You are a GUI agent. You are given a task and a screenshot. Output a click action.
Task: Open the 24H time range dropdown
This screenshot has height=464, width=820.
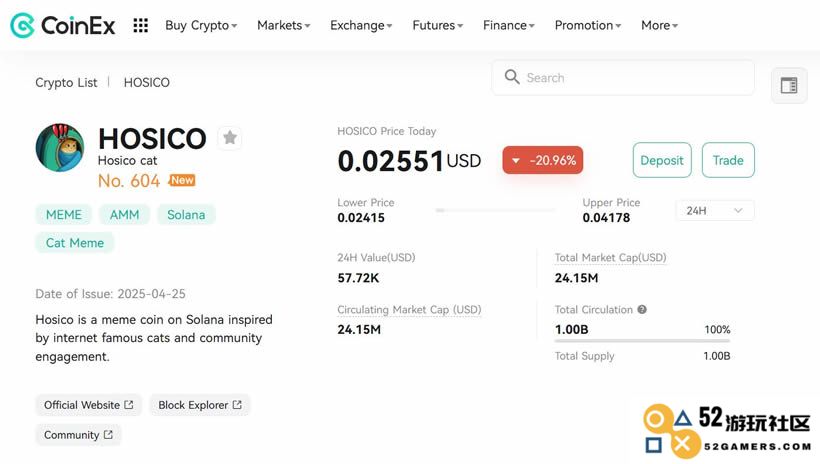(715, 210)
